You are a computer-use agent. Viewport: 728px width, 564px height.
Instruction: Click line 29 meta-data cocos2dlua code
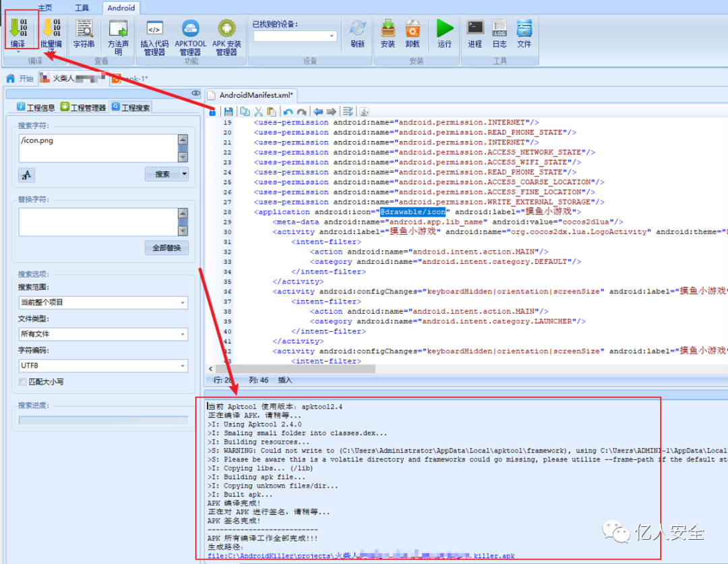[448, 222]
